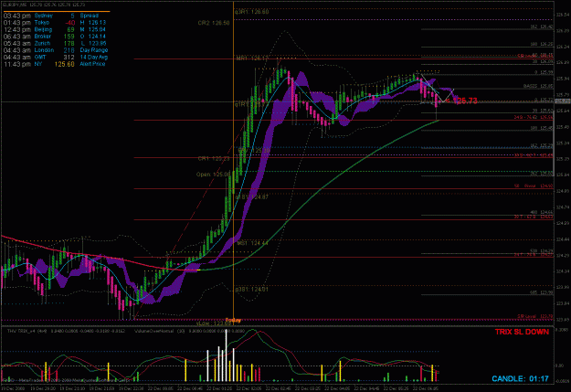The height and width of the screenshot is (392, 571).
Task: Click the M 125.04 value
Action: tap(93, 29)
